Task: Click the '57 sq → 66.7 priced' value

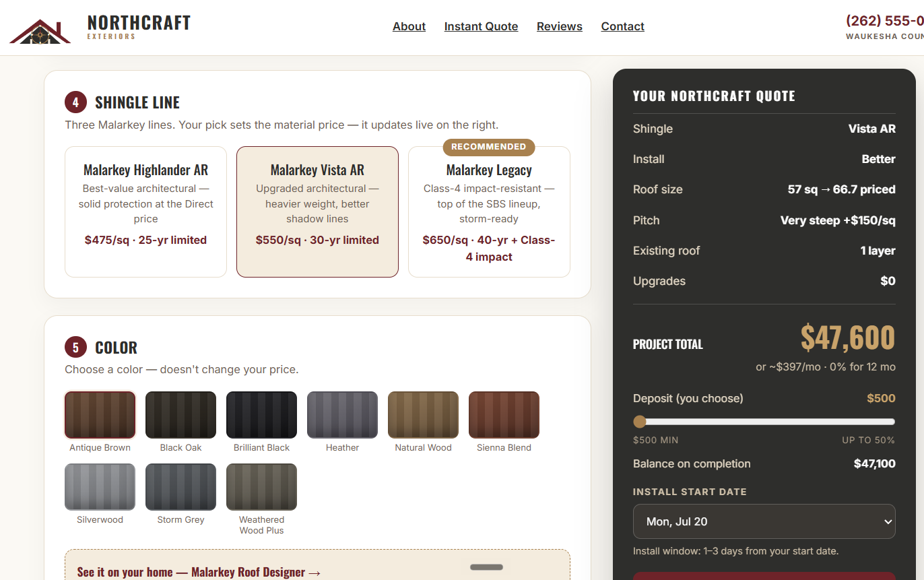Action: click(x=841, y=189)
